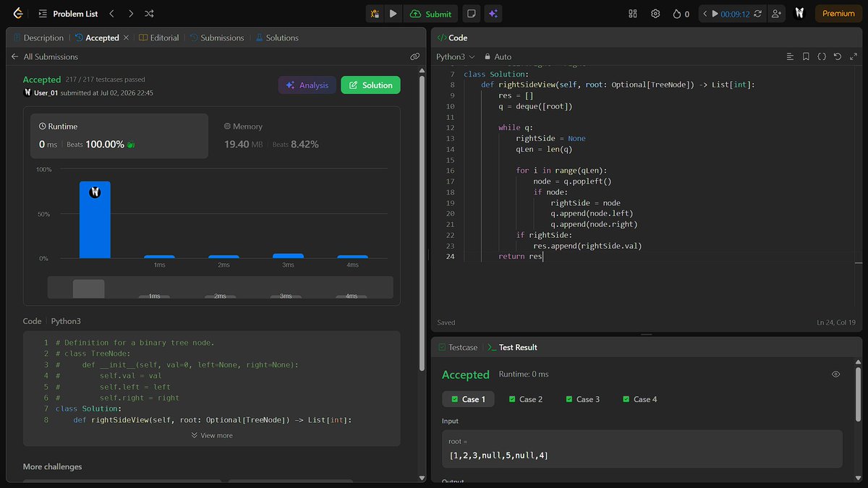Open the notes icon next to Submit
This screenshot has height=488, width=868.
[x=471, y=14]
